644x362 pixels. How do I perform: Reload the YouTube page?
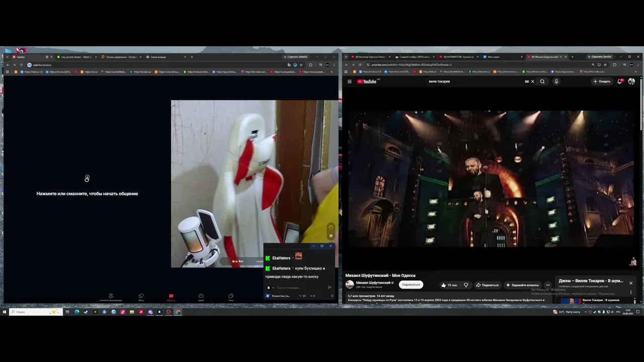(360, 65)
